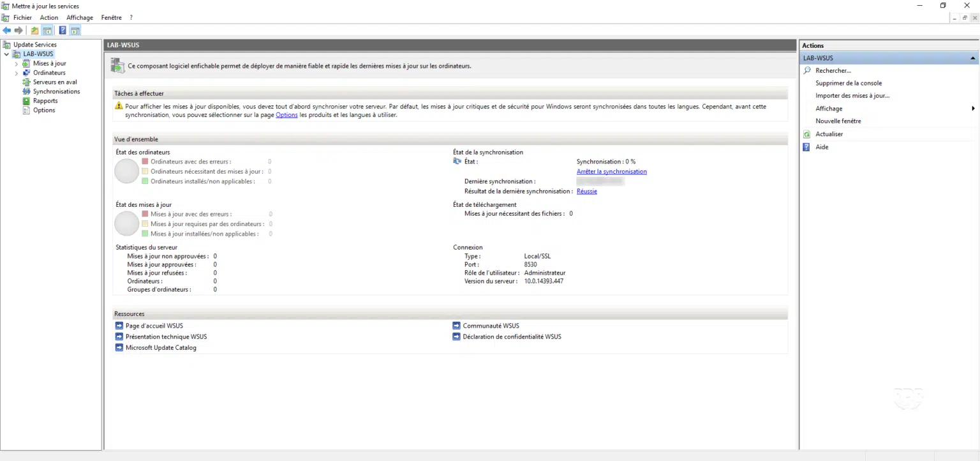Click the up-one-level folder icon
The height and width of the screenshot is (461, 980).
[34, 30]
